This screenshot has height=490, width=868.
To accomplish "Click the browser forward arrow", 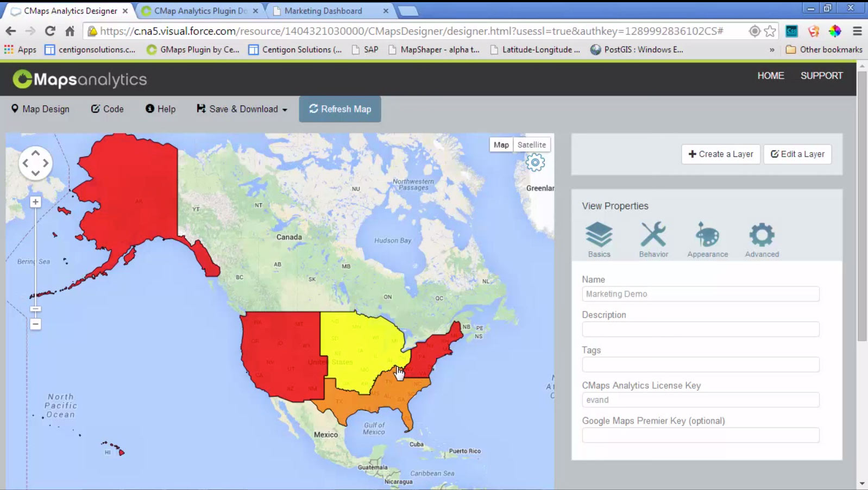I will (30, 31).
